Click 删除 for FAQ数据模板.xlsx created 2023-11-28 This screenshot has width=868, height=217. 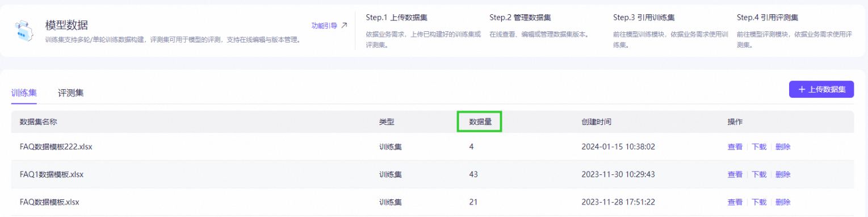coord(783,202)
